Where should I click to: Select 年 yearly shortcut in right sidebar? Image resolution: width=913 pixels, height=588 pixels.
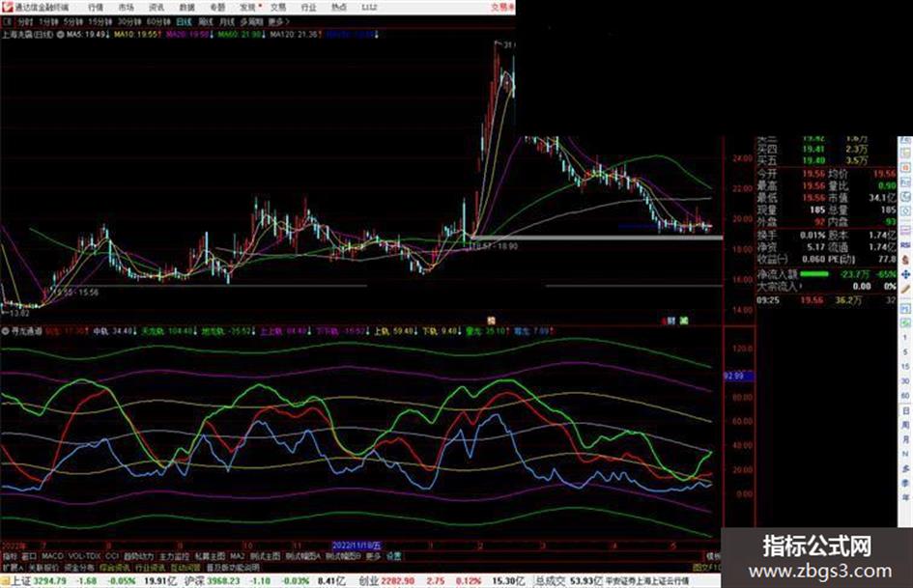pos(905,496)
